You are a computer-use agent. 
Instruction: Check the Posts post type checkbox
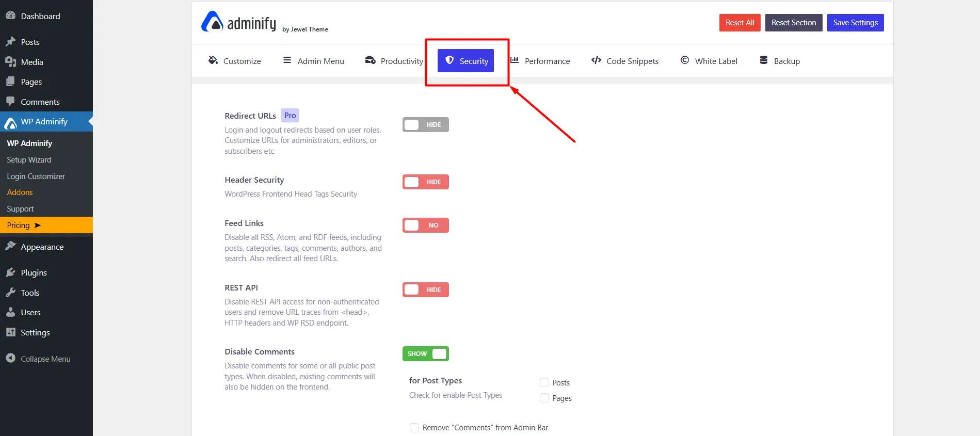tap(544, 382)
